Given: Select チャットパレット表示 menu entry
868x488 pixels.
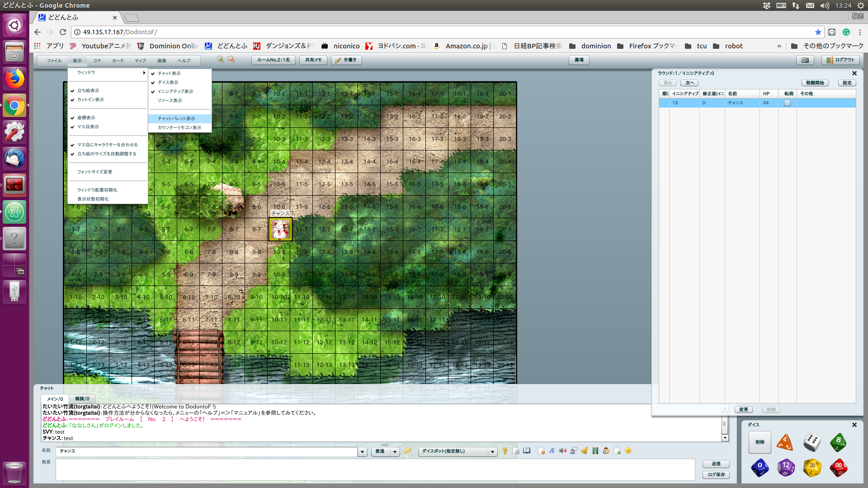Looking at the screenshot, I should click(x=176, y=119).
